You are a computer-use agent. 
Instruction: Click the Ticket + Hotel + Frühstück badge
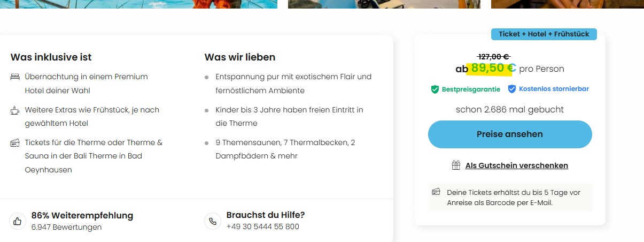pyautogui.click(x=544, y=34)
